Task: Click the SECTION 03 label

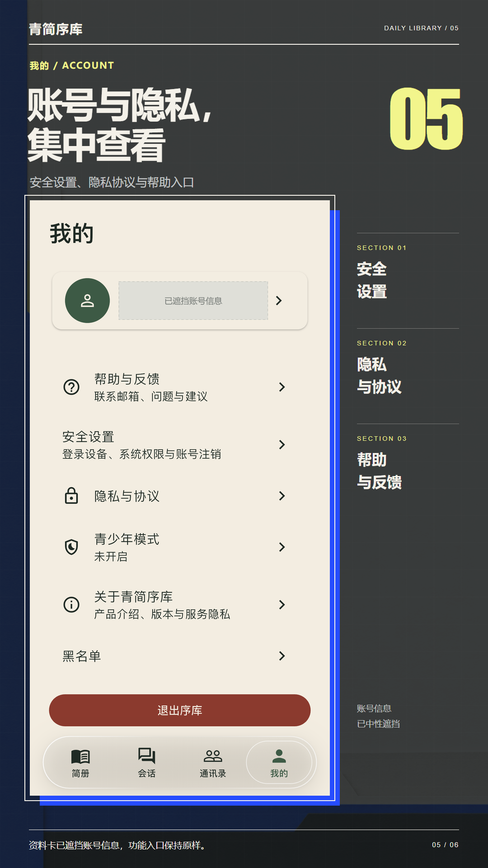Action: tap(382, 439)
